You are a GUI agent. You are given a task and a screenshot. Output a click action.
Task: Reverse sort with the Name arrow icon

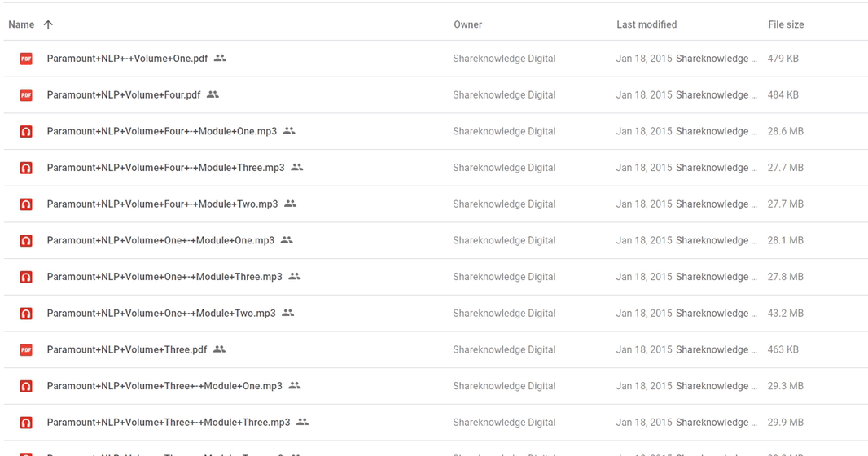tap(48, 24)
